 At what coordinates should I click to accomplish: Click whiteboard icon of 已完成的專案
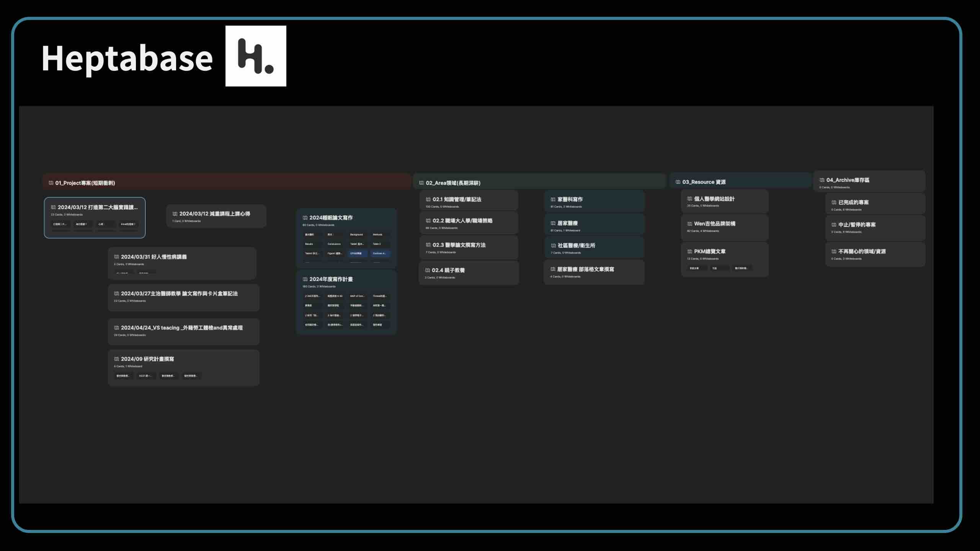[834, 202]
